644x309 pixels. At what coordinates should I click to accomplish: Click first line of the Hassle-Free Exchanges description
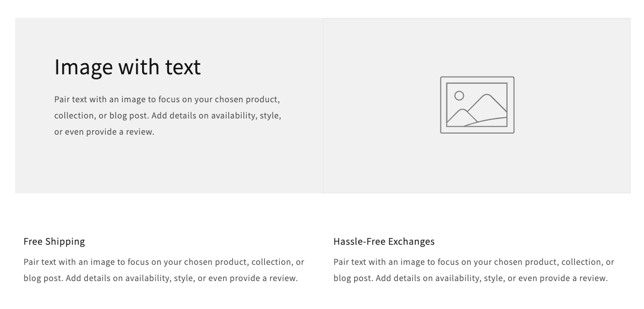click(474, 262)
